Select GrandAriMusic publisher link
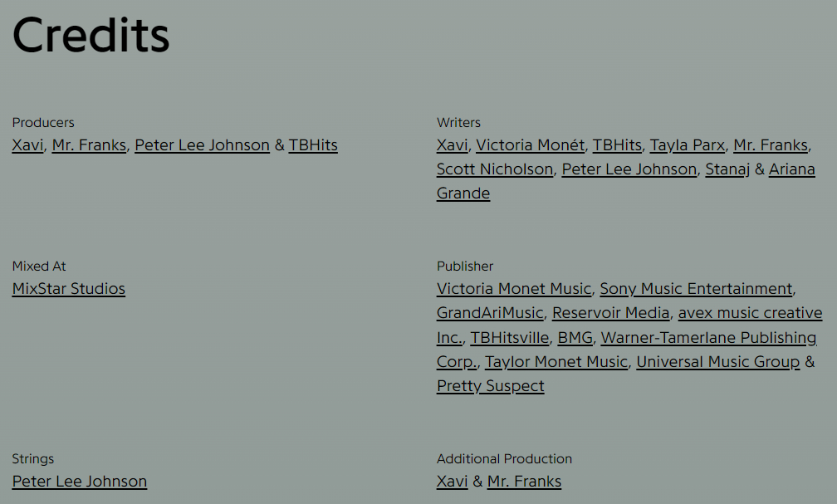 (490, 313)
